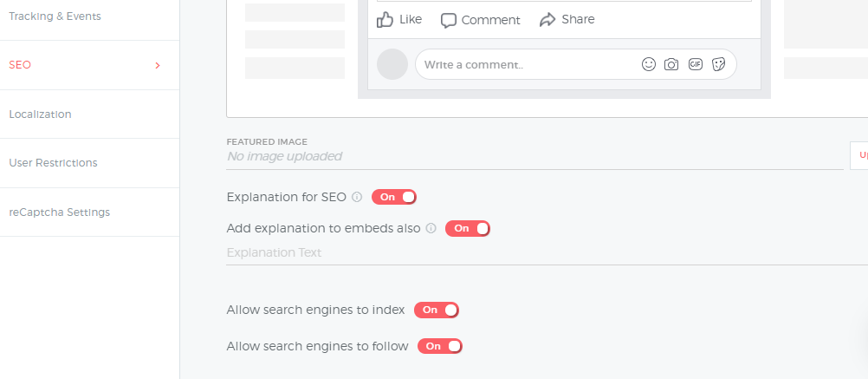Click info icon beside Add explanation to embeds

[x=431, y=228]
